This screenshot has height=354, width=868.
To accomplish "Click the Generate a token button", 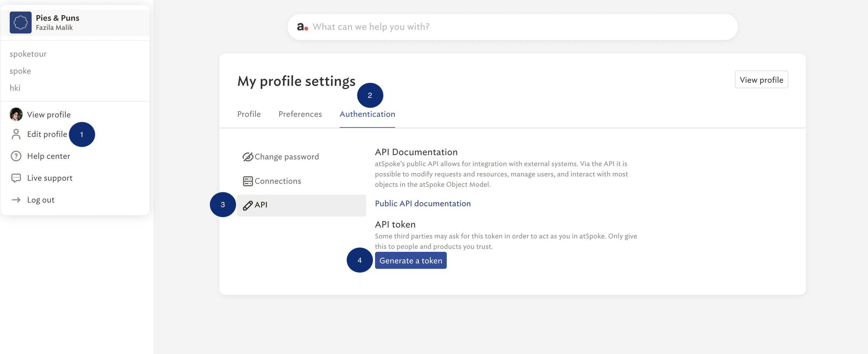I will (x=411, y=260).
